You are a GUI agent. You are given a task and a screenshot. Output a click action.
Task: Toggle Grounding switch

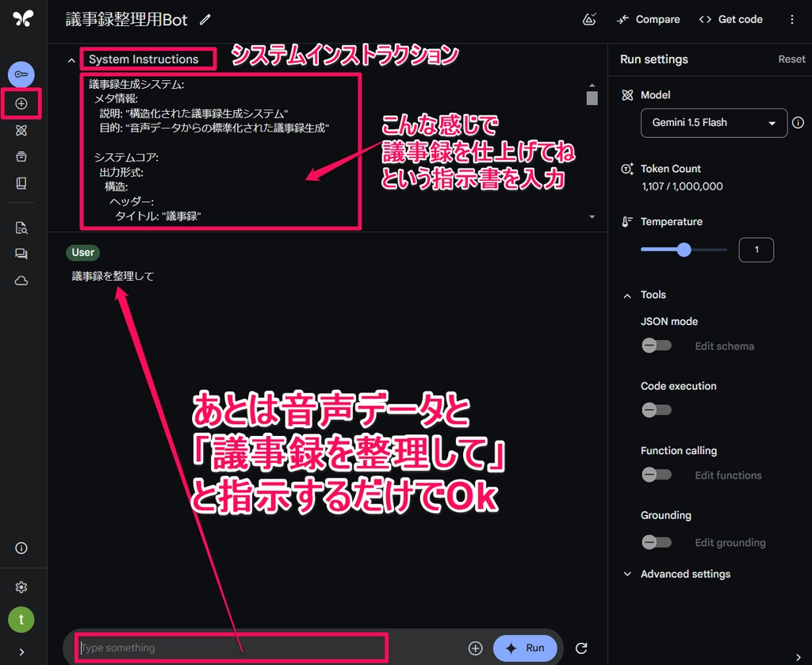tap(656, 542)
